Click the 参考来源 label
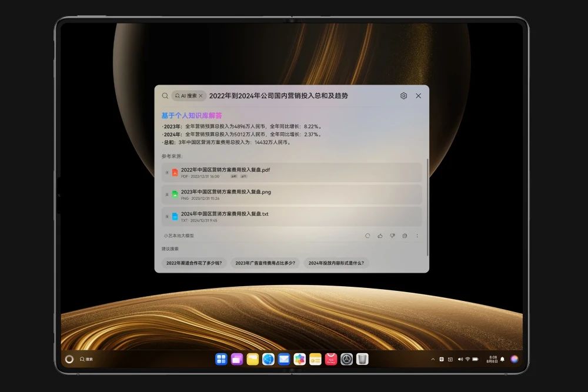Screen dimensions: 588x392 (172, 156)
